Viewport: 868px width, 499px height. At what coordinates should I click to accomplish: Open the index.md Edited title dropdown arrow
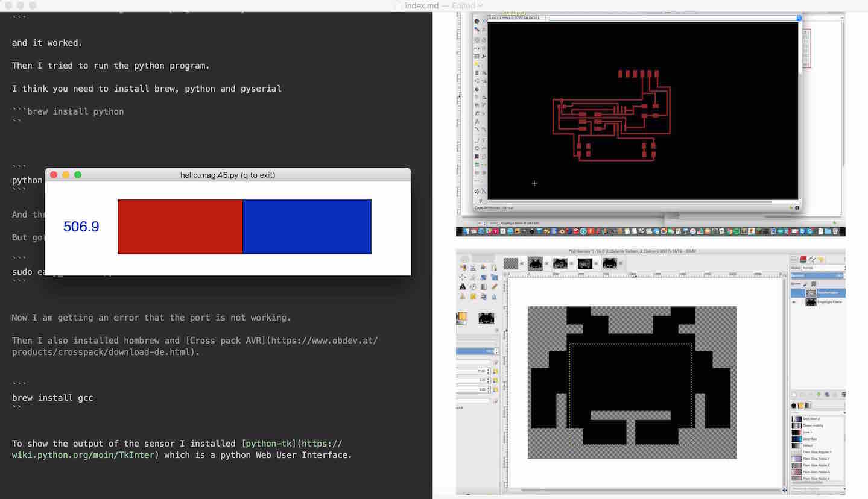click(x=480, y=5)
